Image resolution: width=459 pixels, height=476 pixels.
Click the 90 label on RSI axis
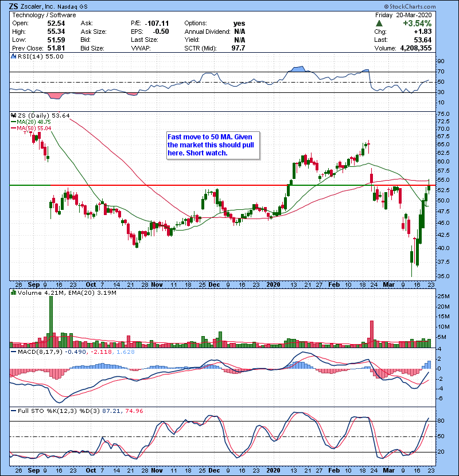point(441,61)
